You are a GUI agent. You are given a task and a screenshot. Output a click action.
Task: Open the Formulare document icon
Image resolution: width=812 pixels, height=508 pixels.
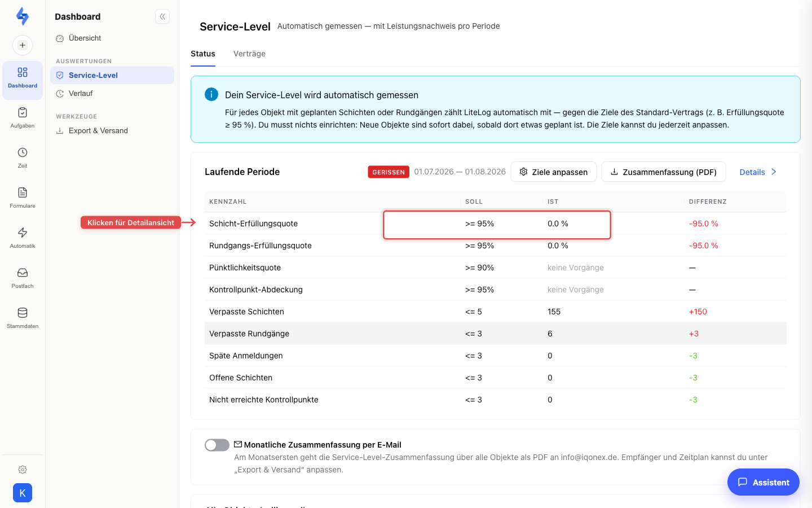(23, 192)
